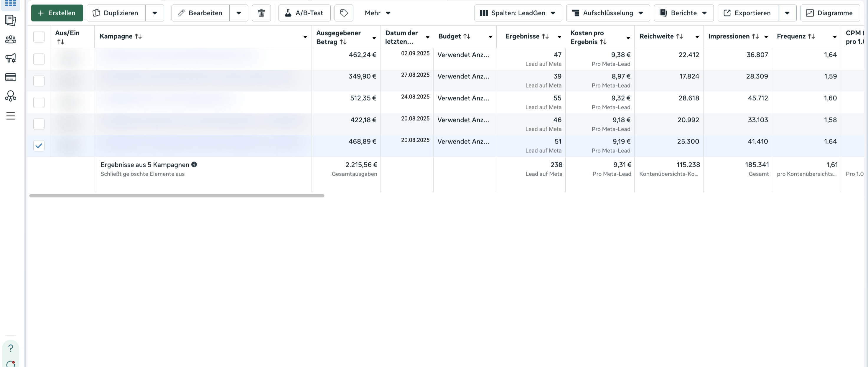
Task: Sort by Frequenz column arrows
Action: click(x=811, y=36)
